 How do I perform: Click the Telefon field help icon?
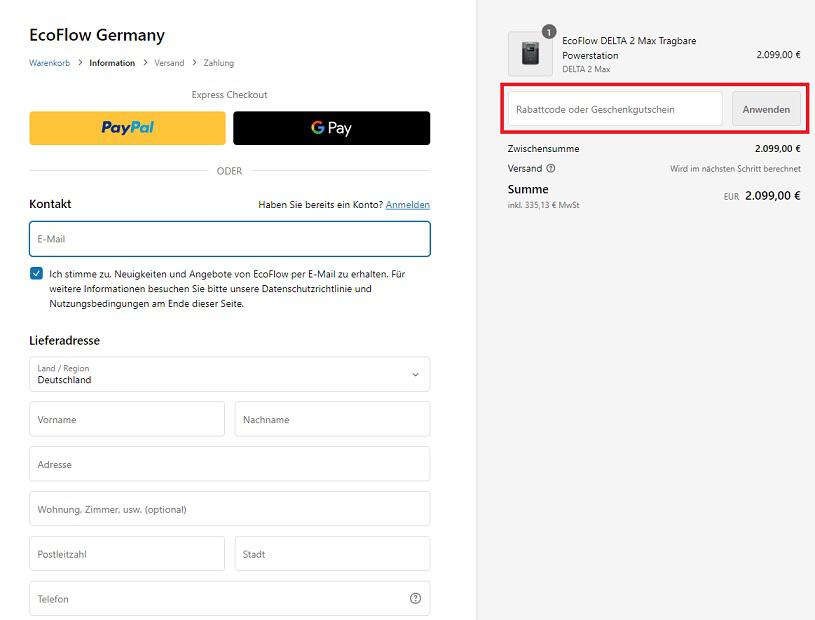coord(415,598)
